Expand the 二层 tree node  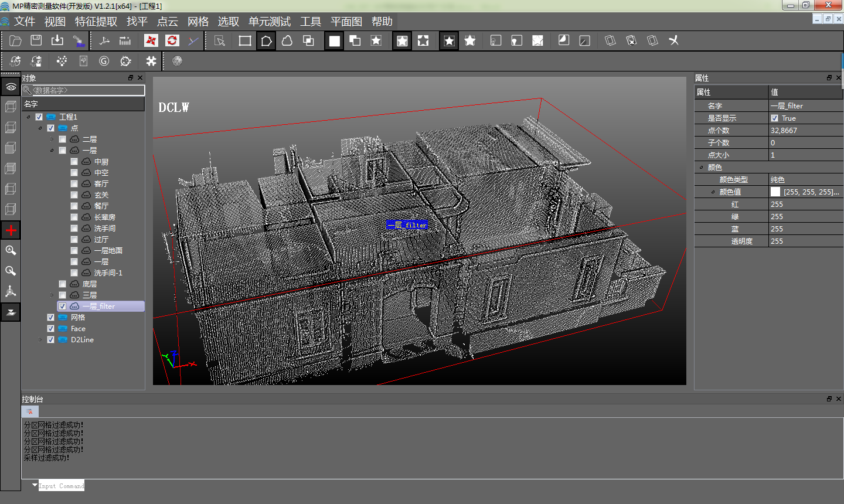(x=52, y=139)
